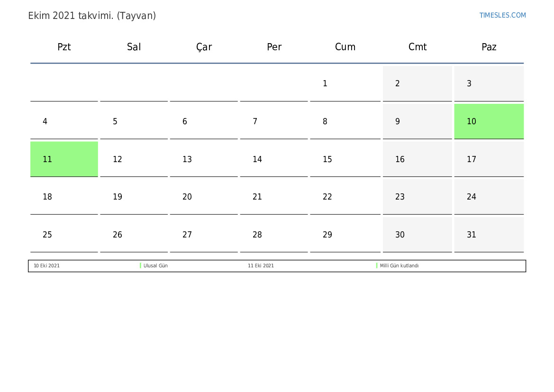The width and height of the screenshot is (554, 392).
Task: Select the highlighted October 10 holiday cell
Action: [489, 121]
